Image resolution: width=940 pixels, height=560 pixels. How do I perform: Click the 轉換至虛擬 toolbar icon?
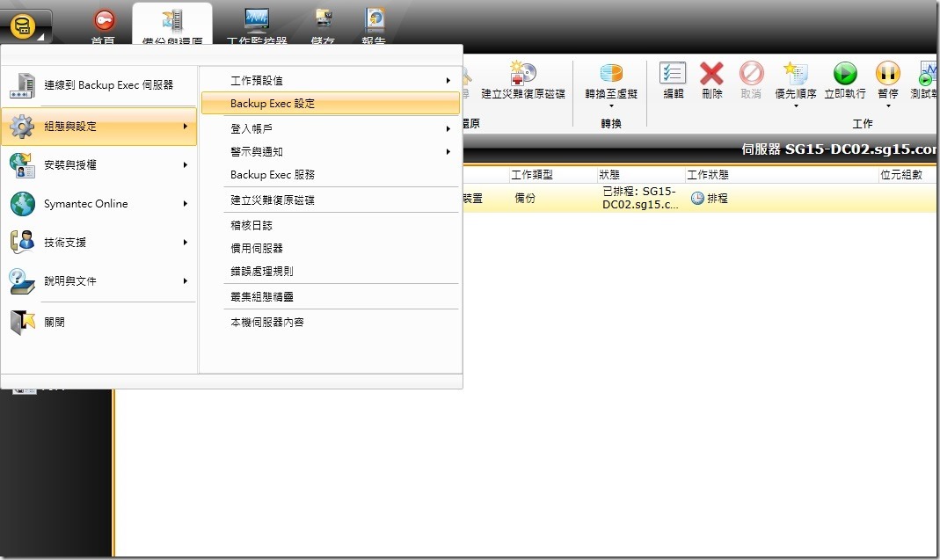click(611, 73)
